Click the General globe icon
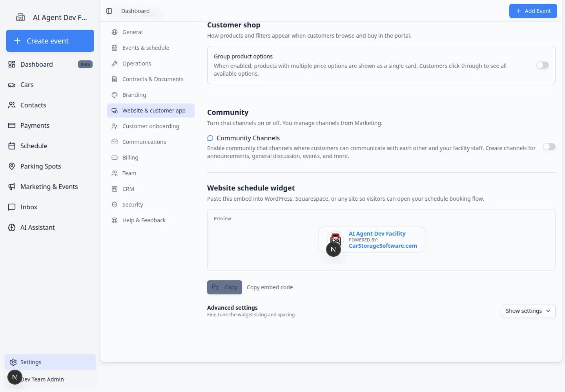The height and width of the screenshot is (392, 565). click(115, 32)
